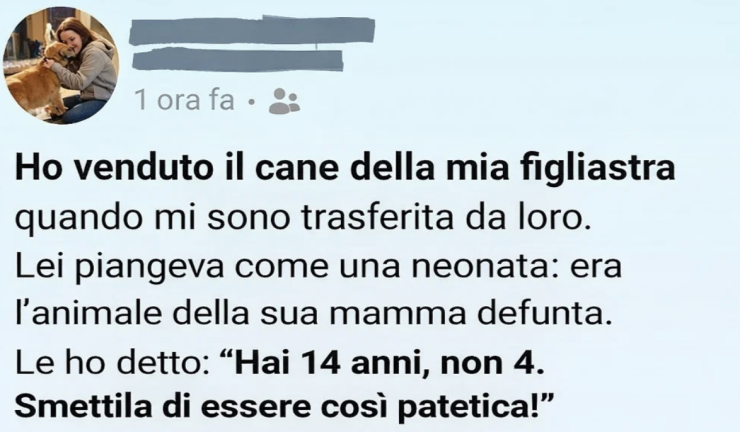Open the poster's round profile picture
Image resolution: width=740 pixels, height=432 pixels.
click(x=61, y=65)
